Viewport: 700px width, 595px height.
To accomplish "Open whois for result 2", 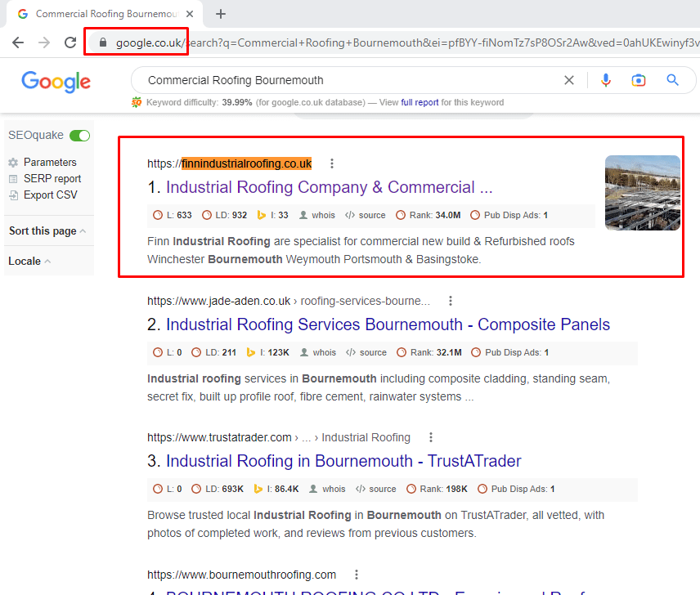I will pyautogui.click(x=318, y=353).
